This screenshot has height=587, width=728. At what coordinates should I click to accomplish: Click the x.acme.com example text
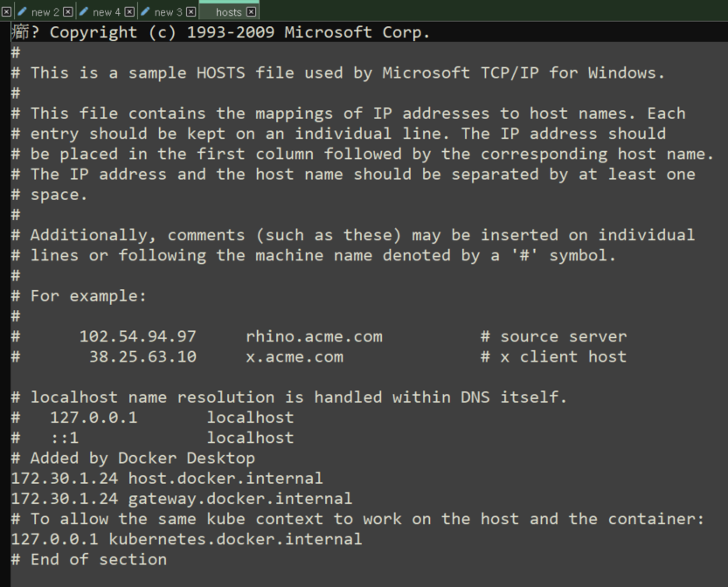click(294, 356)
